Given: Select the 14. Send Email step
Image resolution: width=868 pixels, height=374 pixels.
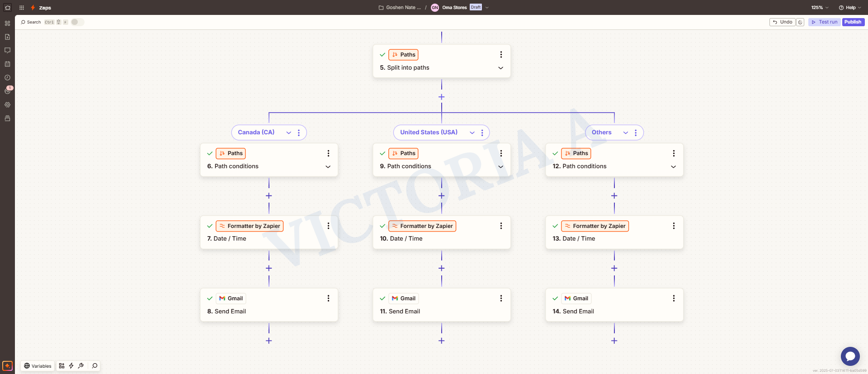Looking at the screenshot, I should coord(614,305).
